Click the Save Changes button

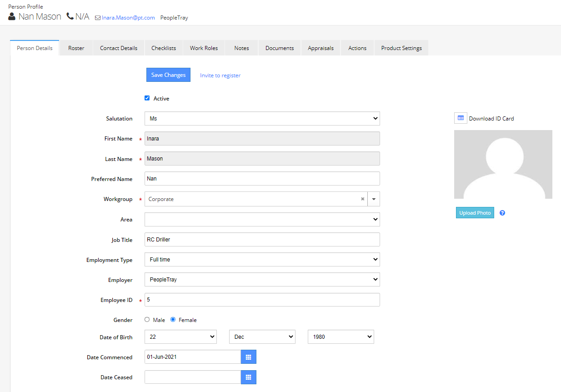168,75
